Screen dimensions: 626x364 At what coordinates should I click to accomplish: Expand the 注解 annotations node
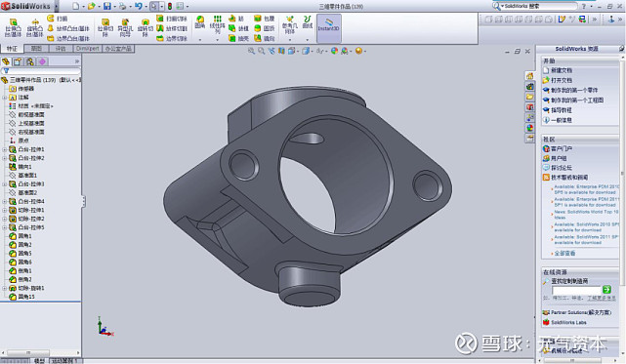pos(4,97)
